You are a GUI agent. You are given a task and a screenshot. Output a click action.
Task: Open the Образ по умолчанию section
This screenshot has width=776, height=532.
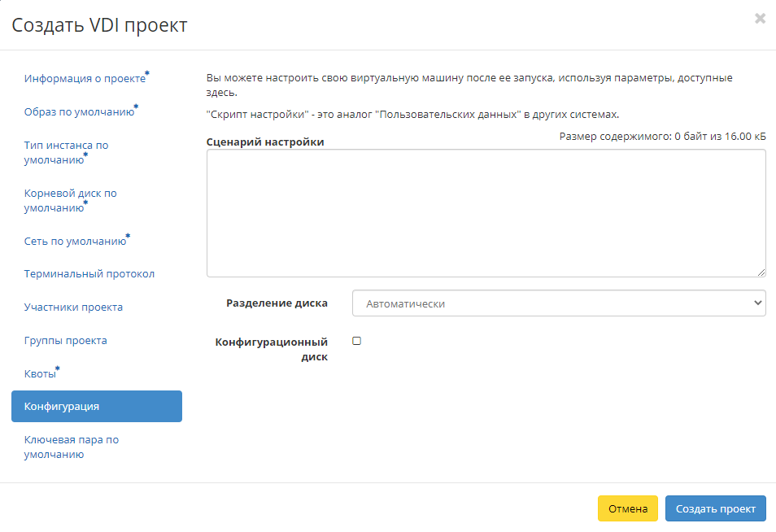[79, 111]
